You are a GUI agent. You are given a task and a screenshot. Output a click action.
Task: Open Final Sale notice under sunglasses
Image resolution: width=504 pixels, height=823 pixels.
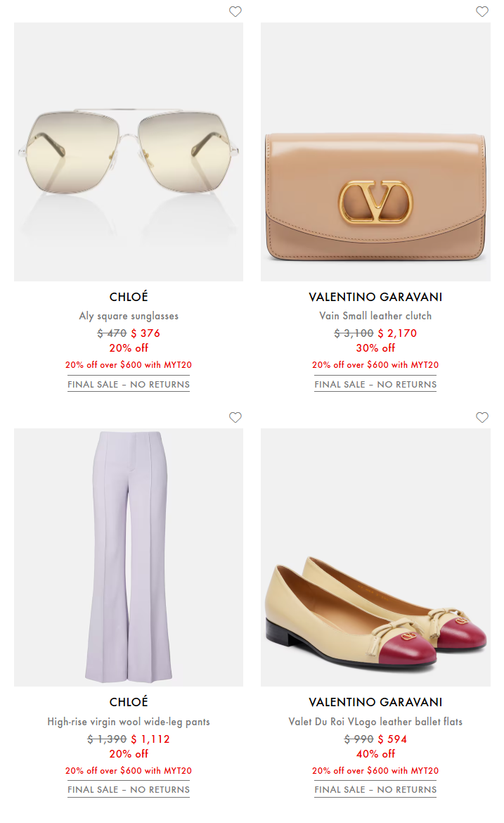click(x=129, y=384)
